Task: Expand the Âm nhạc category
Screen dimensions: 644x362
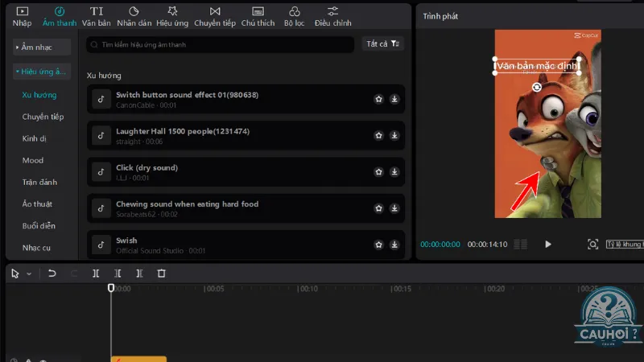Action: [x=42, y=47]
